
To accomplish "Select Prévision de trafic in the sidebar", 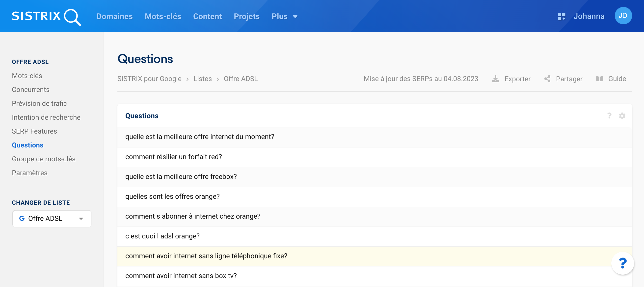I will (x=39, y=103).
